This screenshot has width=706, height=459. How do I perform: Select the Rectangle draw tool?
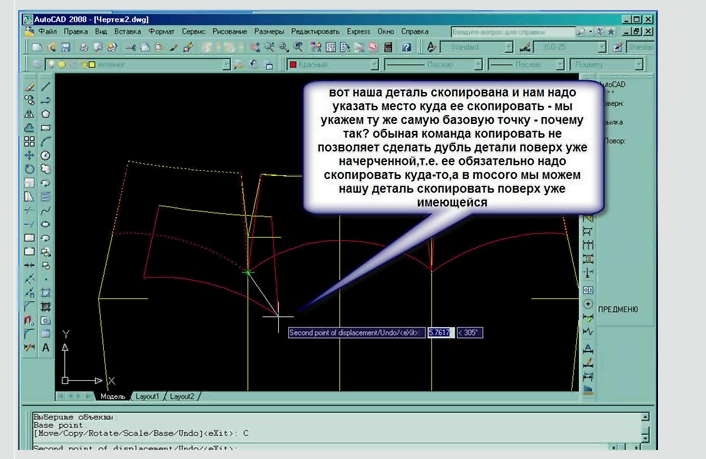coord(46,128)
